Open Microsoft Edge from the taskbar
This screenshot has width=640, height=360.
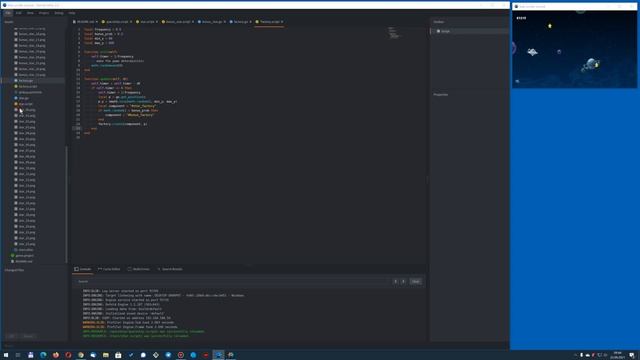43,355
